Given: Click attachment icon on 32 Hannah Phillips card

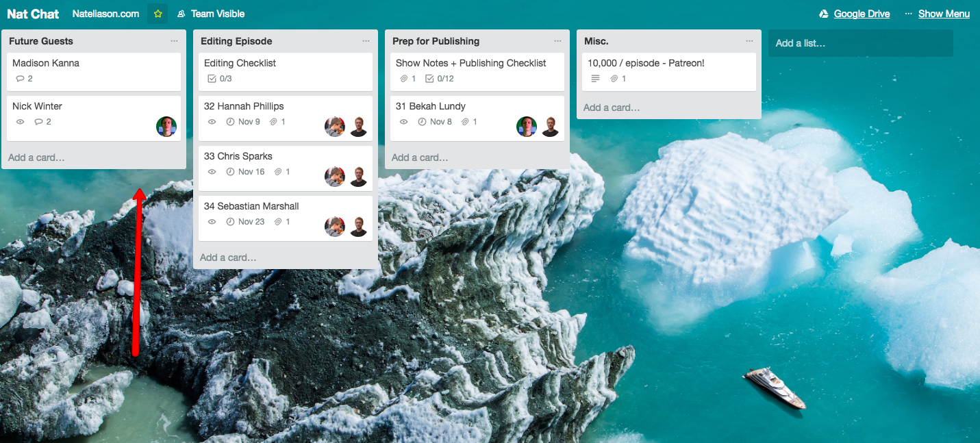Looking at the screenshot, I should 274,122.
